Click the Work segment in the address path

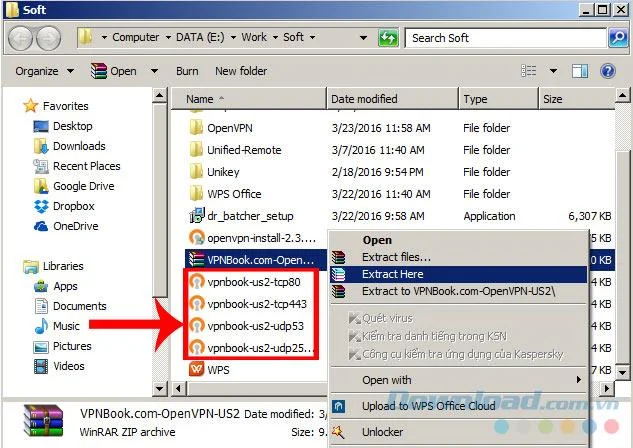click(254, 38)
